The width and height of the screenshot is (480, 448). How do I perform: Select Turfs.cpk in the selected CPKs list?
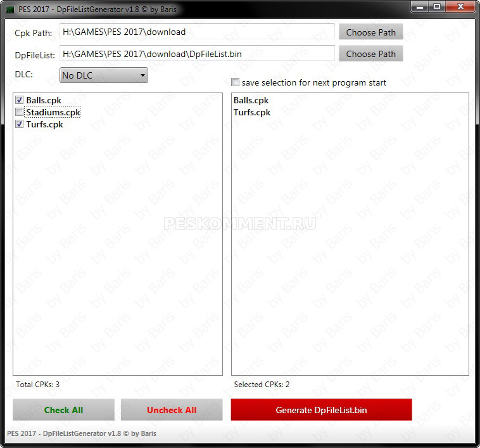252,112
